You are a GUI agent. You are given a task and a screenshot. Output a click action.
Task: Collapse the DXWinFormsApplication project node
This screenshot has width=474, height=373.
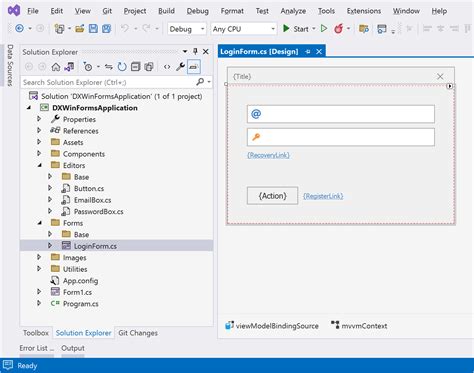coord(29,108)
